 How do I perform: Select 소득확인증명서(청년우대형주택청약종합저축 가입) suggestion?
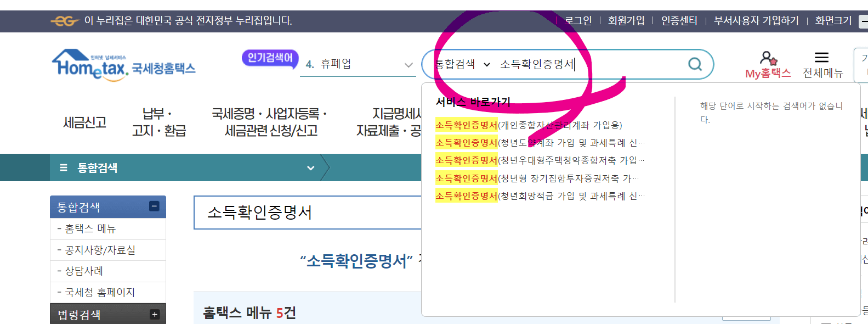click(x=540, y=160)
